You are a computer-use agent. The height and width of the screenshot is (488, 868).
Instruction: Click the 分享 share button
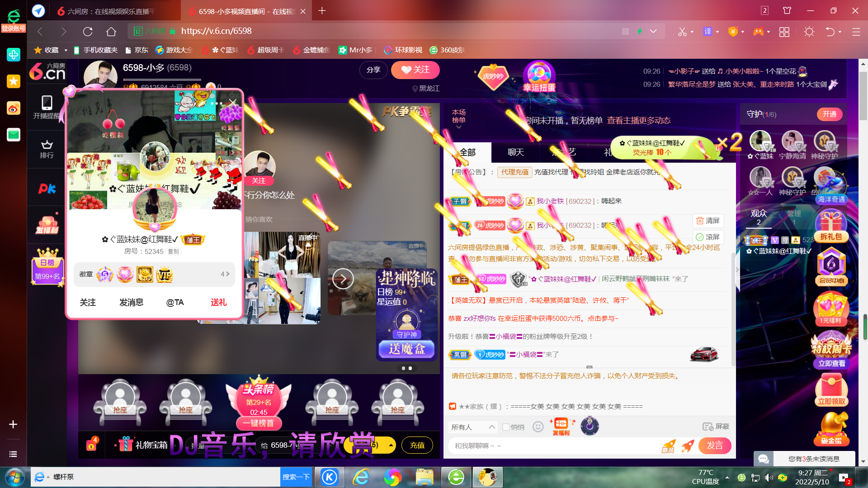373,70
